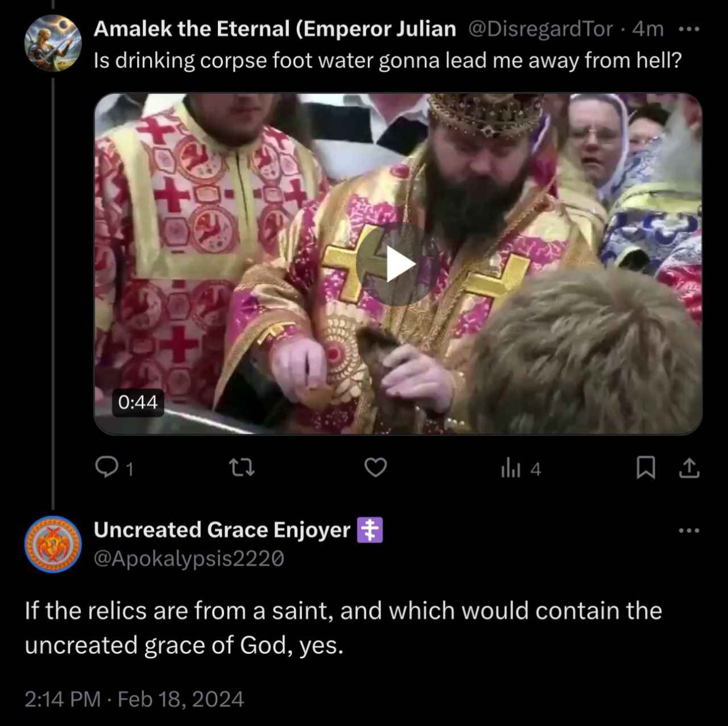Bookmark the Amalek the Eternal post

[x=643, y=468]
